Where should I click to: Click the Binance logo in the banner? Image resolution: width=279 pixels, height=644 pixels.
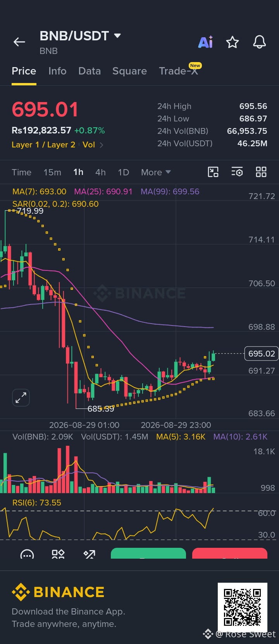tap(58, 592)
